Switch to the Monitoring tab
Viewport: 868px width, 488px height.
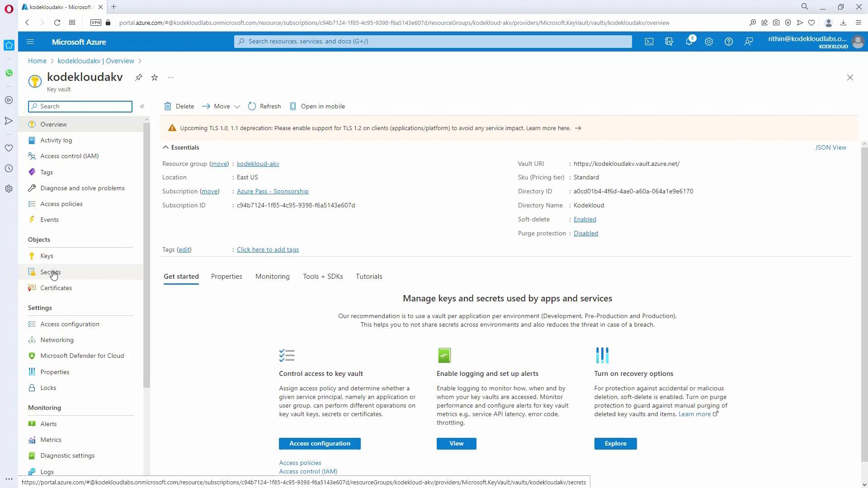pyautogui.click(x=272, y=277)
